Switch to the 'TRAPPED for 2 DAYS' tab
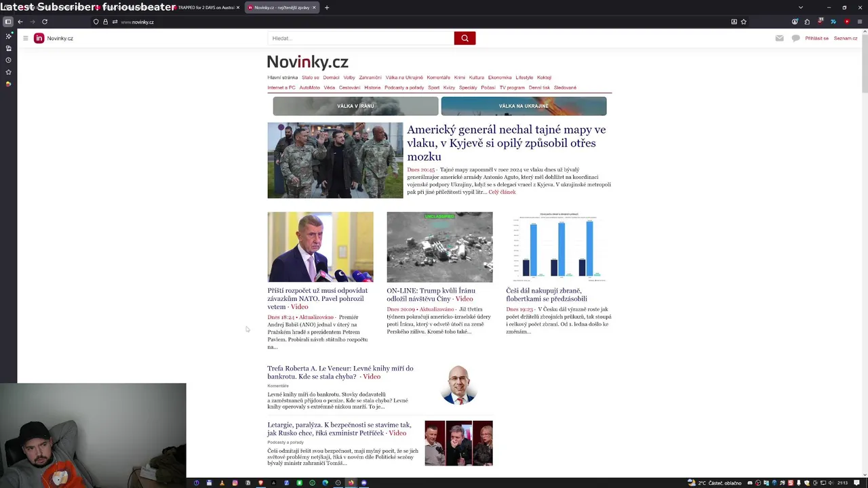The height and width of the screenshot is (488, 868). tap(205, 7)
